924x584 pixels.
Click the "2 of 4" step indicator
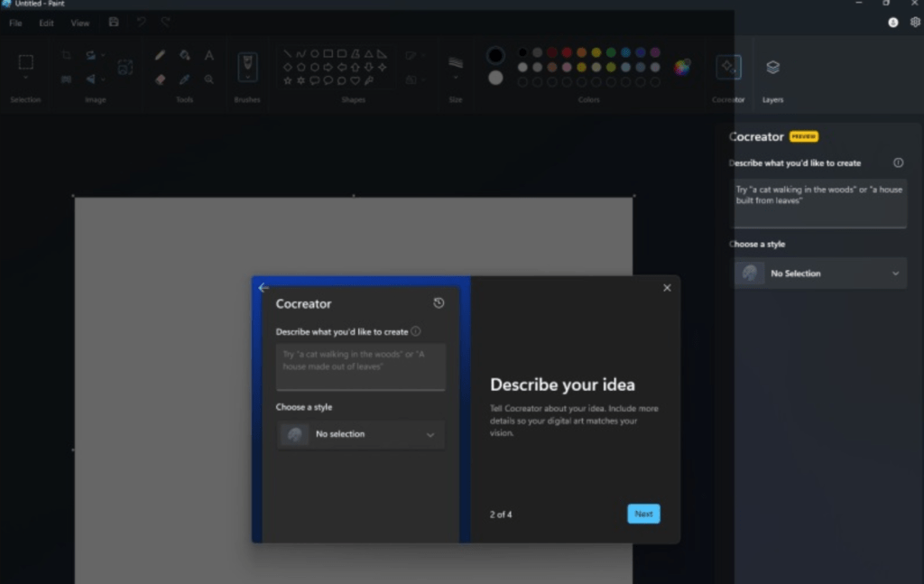pyautogui.click(x=501, y=514)
